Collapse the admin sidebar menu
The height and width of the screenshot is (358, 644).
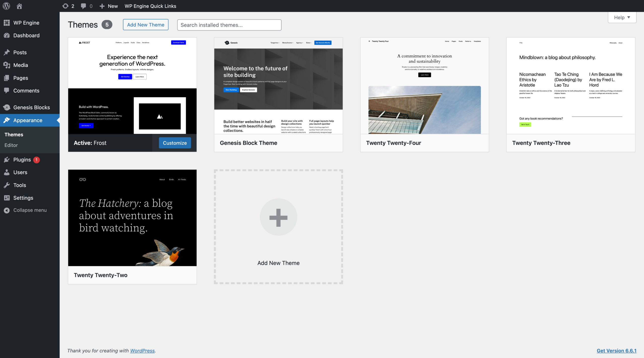point(25,210)
